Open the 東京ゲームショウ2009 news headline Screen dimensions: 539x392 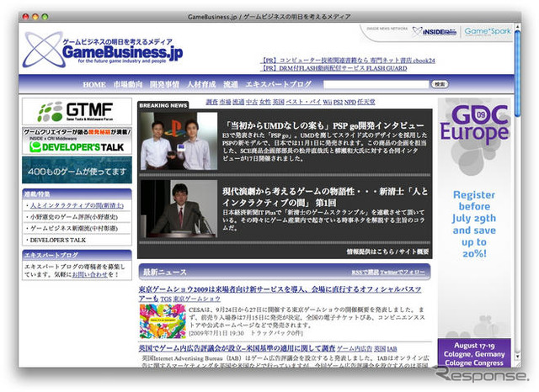click(x=280, y=294)
